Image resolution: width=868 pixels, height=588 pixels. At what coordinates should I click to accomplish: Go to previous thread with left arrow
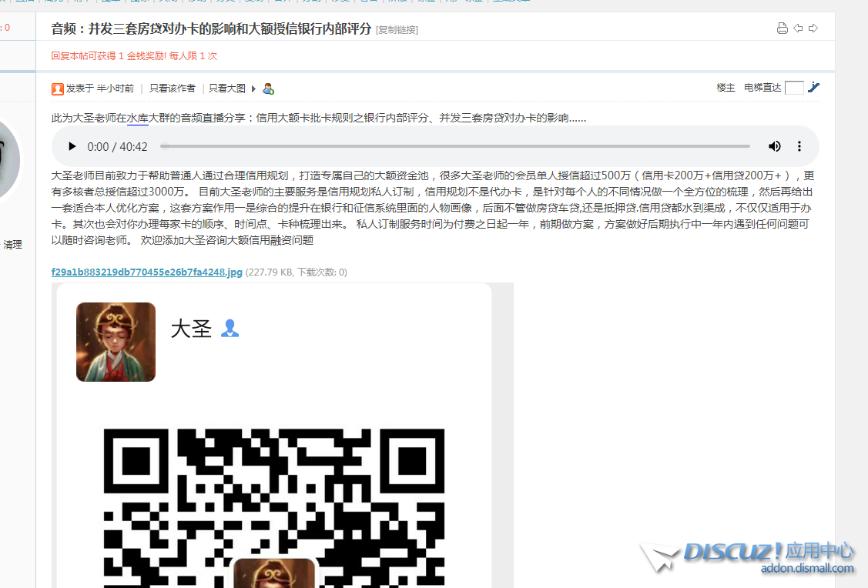click(798, 28)
